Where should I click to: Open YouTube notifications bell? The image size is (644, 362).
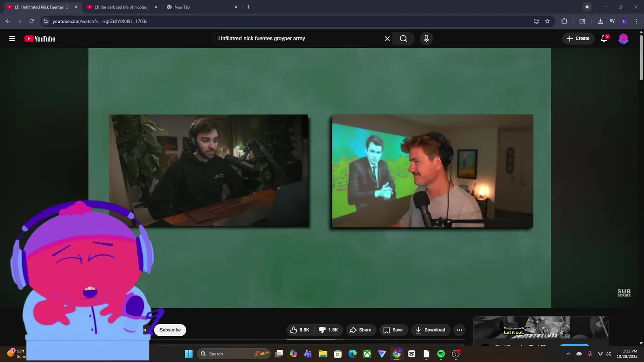coord(605,39)
